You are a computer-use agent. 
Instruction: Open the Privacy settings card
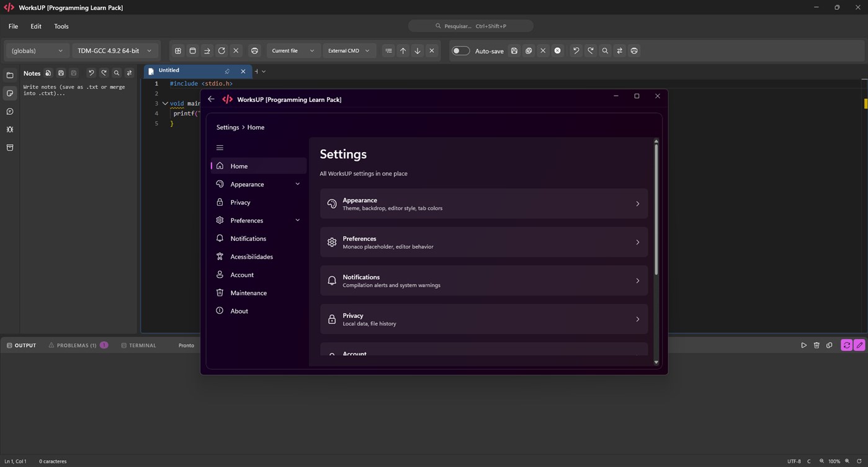(484, 319)
